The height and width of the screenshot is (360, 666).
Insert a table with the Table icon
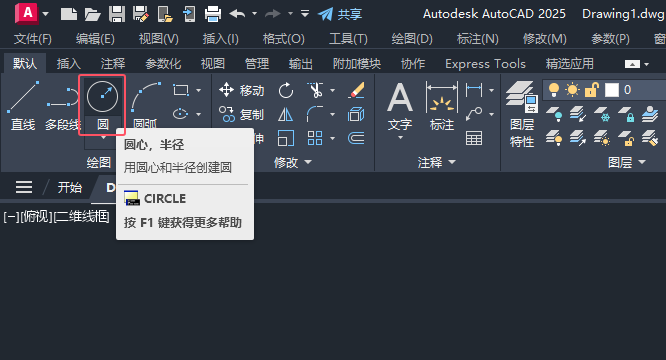(474, 138)
